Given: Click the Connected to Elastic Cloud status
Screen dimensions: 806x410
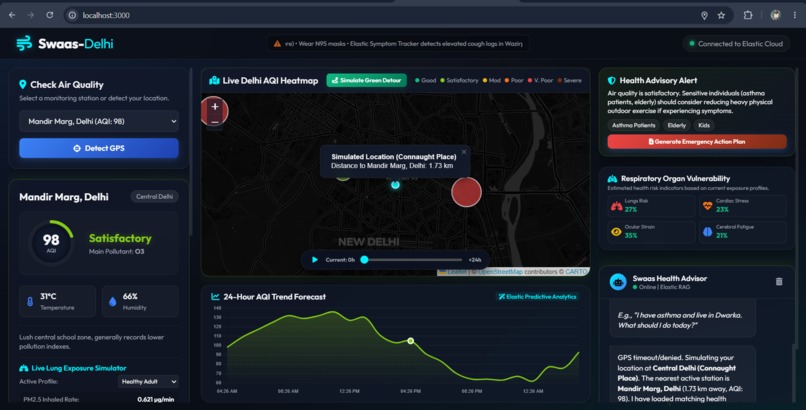Looking at the screenshot, I should pyautogui.click(x=736, y=44).
